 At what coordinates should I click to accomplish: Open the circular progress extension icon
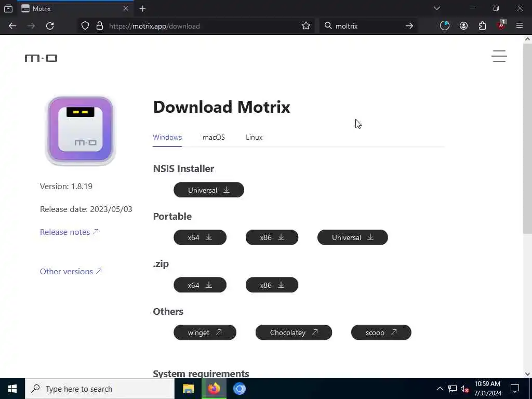click(445, 26)
